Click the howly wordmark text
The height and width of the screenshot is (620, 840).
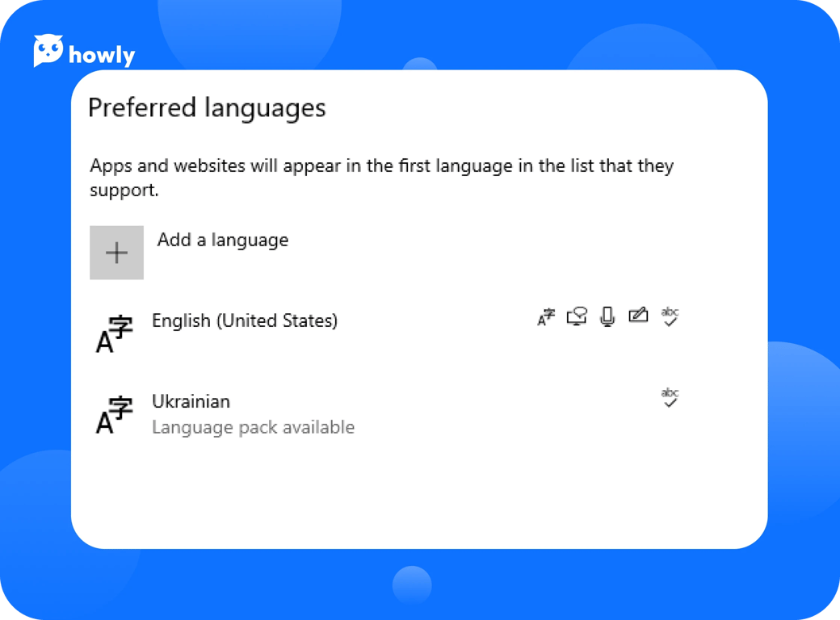click(x=102, y=56)
